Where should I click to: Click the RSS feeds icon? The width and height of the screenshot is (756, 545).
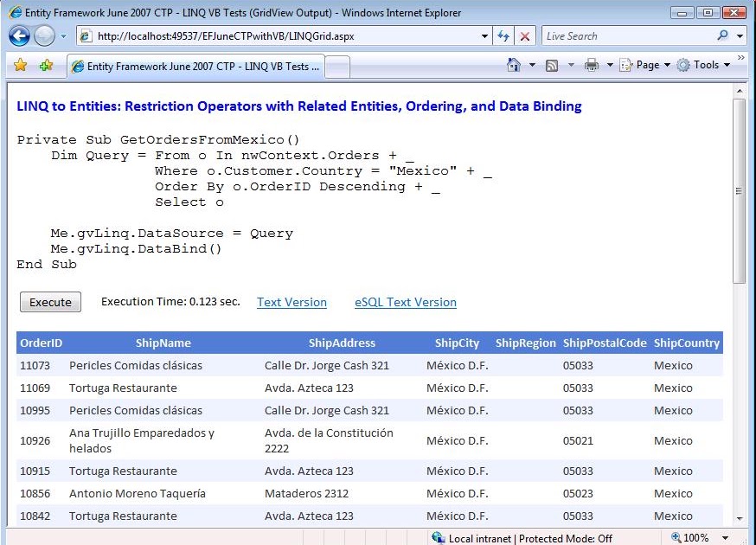pos(552,65)
